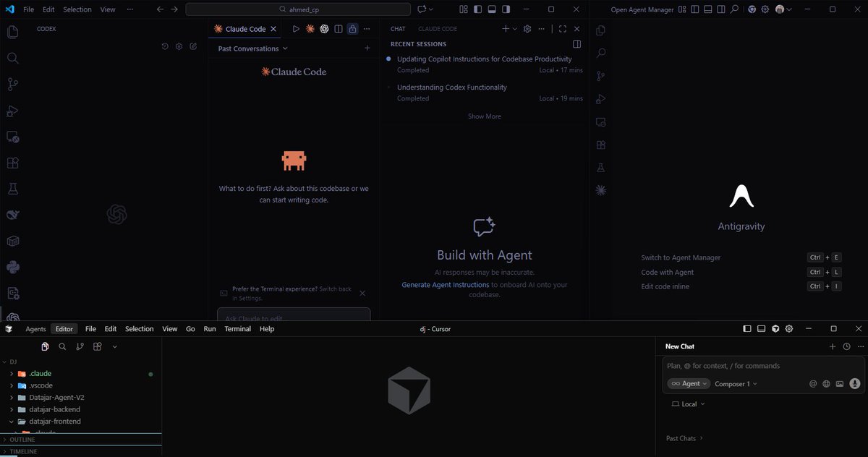Viewport: 868px width, 457px height.
Task: Open Search in VS Code activity bar
Action: 12,58
